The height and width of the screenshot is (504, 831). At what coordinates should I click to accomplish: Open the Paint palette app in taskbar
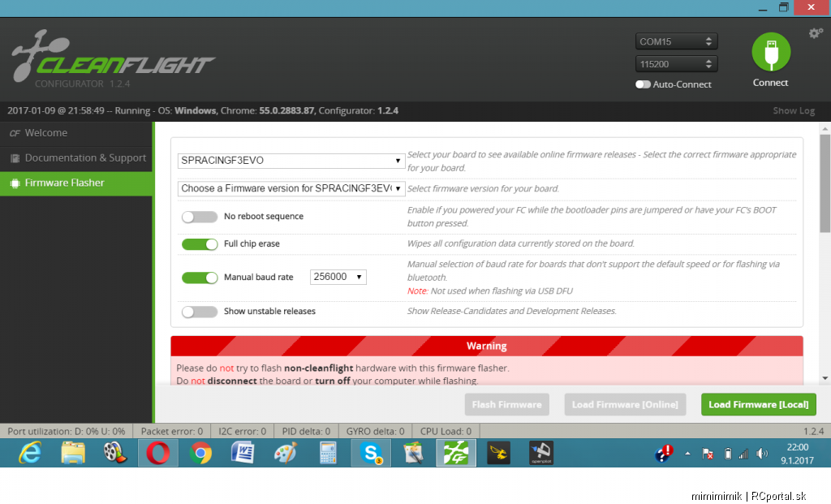286,453
